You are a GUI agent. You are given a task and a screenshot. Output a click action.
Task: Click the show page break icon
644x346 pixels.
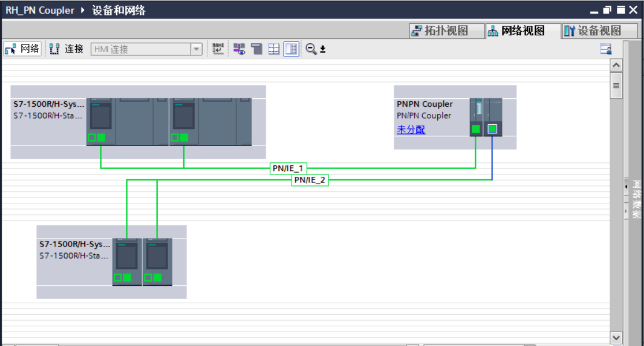click(256, 49)
